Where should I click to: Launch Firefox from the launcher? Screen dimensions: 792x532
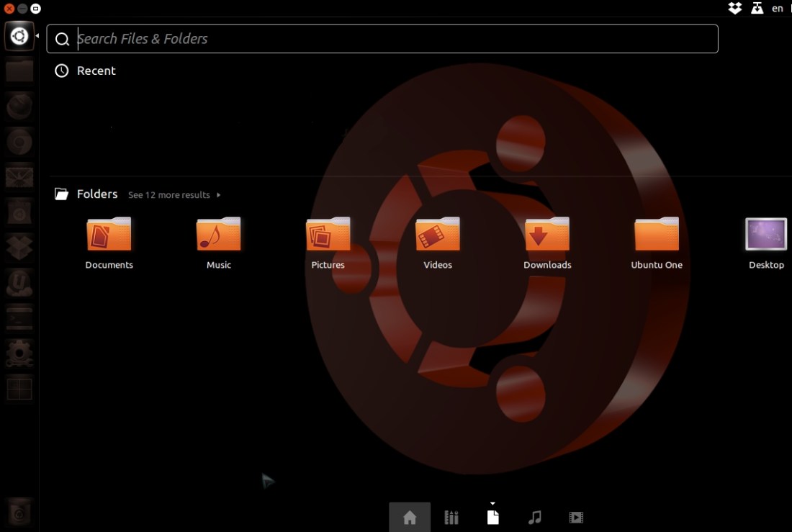click(19, 106)
